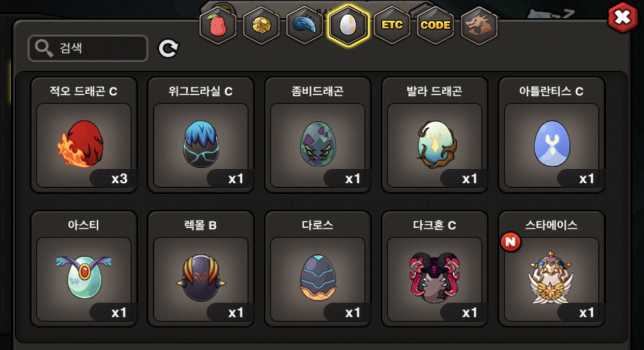This screenshot has width=644, height=350.
Task: Pick the 좀비드래곤 egg
Action: pyautogui.click(x=318, y=135)
